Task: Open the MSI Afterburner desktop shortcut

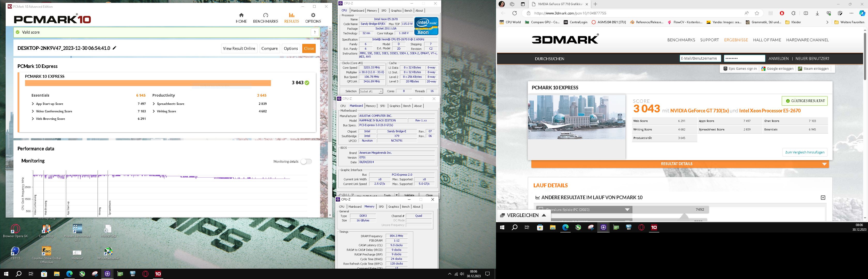Action: [108, 253]
